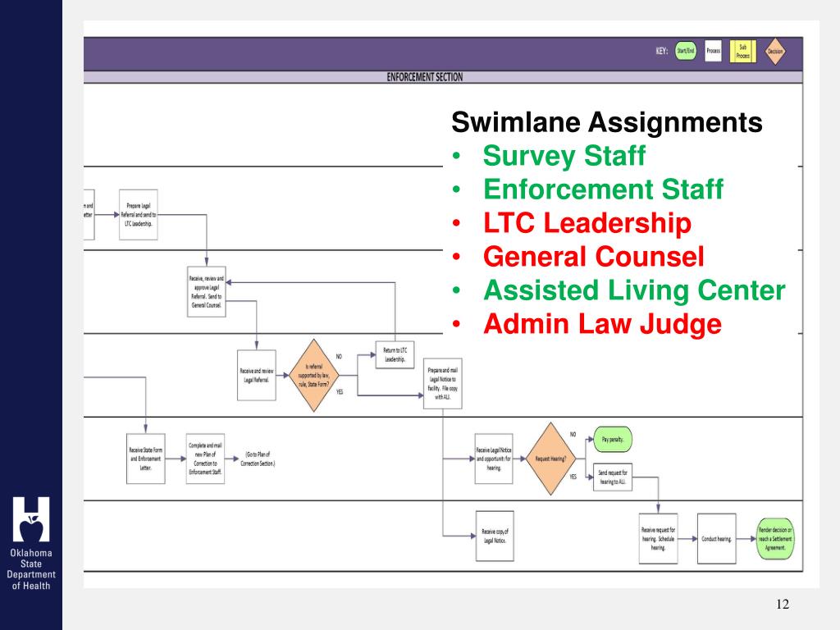Screen dimensions: 840x630
Task: Select the 'Prepare and mail Legal Notice' box
Action: pos(442,384)
